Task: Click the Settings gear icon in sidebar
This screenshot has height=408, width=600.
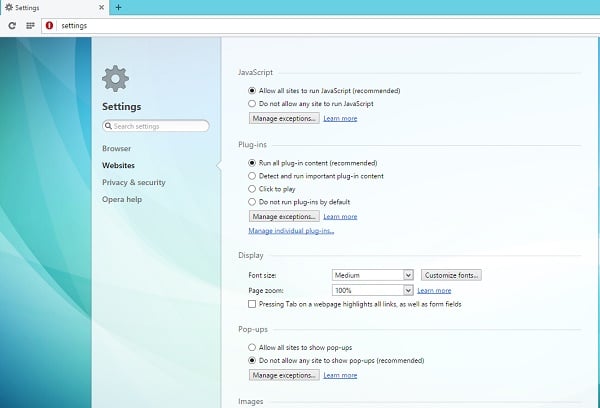Action: [x=116, y=78]
